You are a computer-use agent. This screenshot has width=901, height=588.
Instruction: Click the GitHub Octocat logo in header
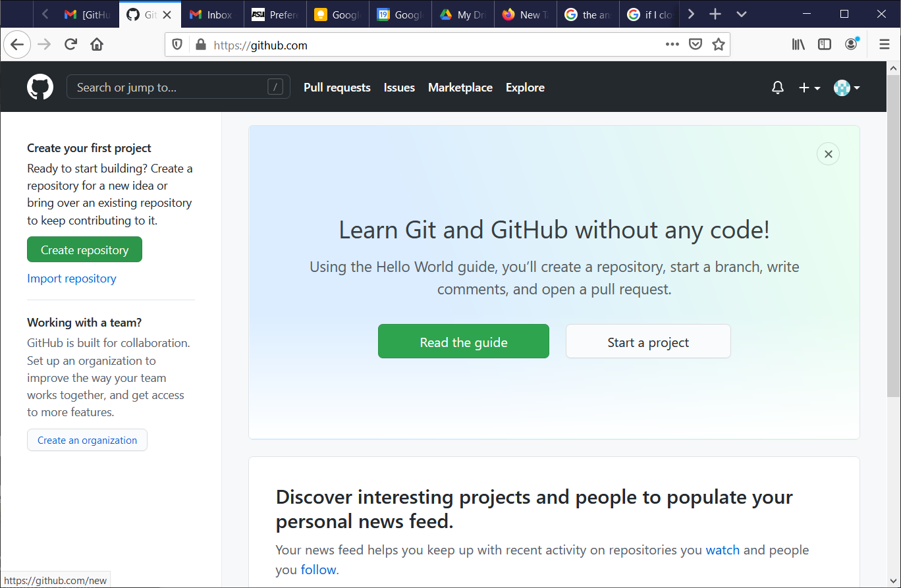coord(40,87)
